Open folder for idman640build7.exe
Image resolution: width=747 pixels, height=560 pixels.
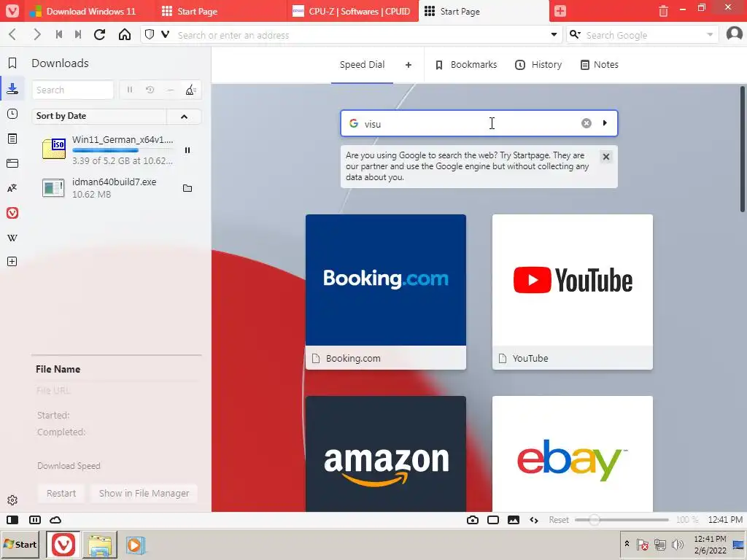(x=187, y=188)
